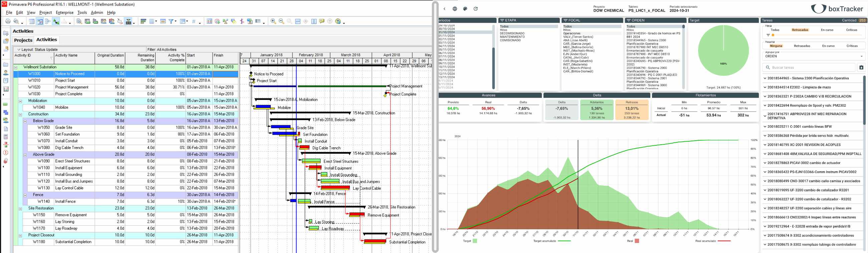Open the Tools menu
Viewport: 868px width, 253px height.
pos(82,12)
